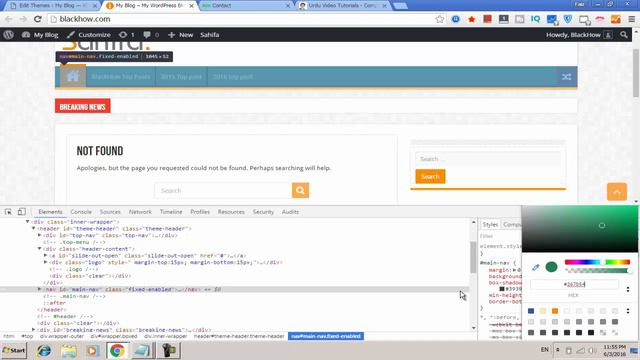The image size is (640, 360).
Task: Choose the pale yellow palette swatch
Action: click(x=543, y=311)
